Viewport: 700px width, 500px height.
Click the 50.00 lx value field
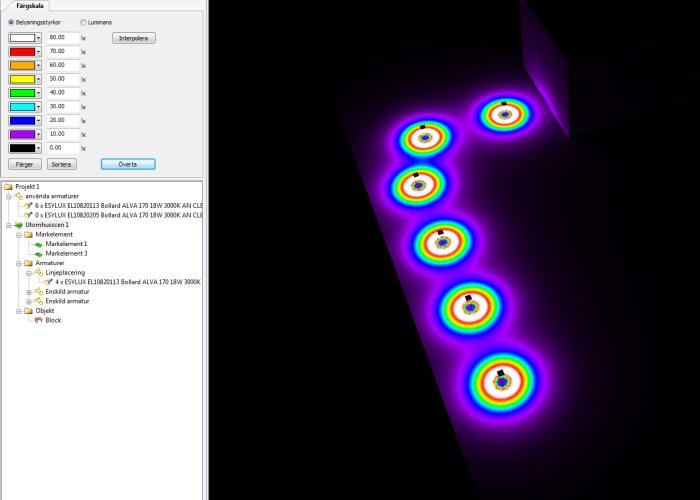(63, 79)
